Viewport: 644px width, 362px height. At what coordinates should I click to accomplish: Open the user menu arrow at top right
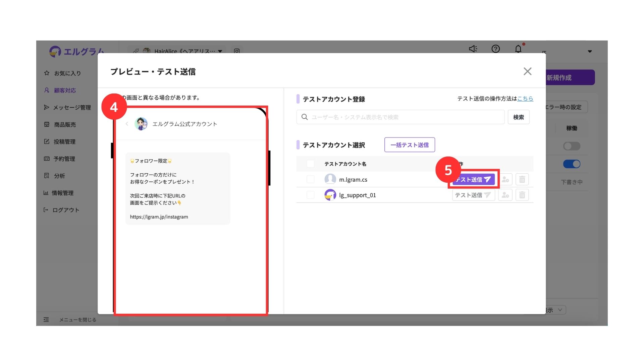pos(590,51)
